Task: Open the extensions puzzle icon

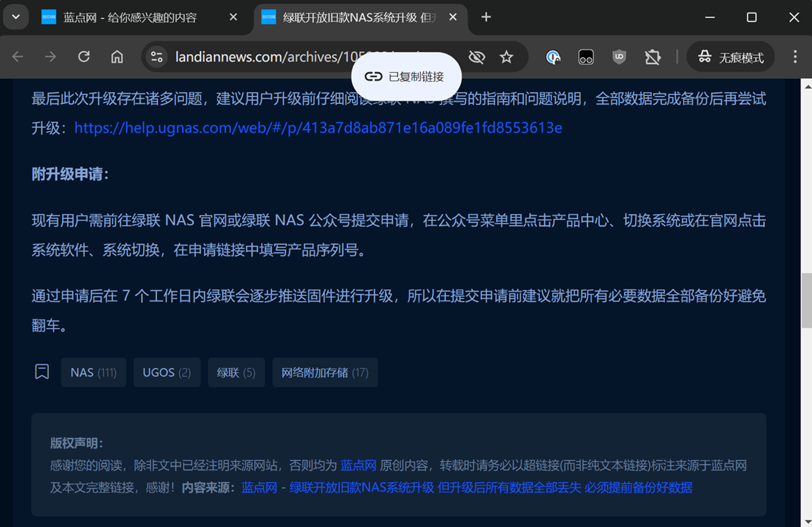Action: 652,57
